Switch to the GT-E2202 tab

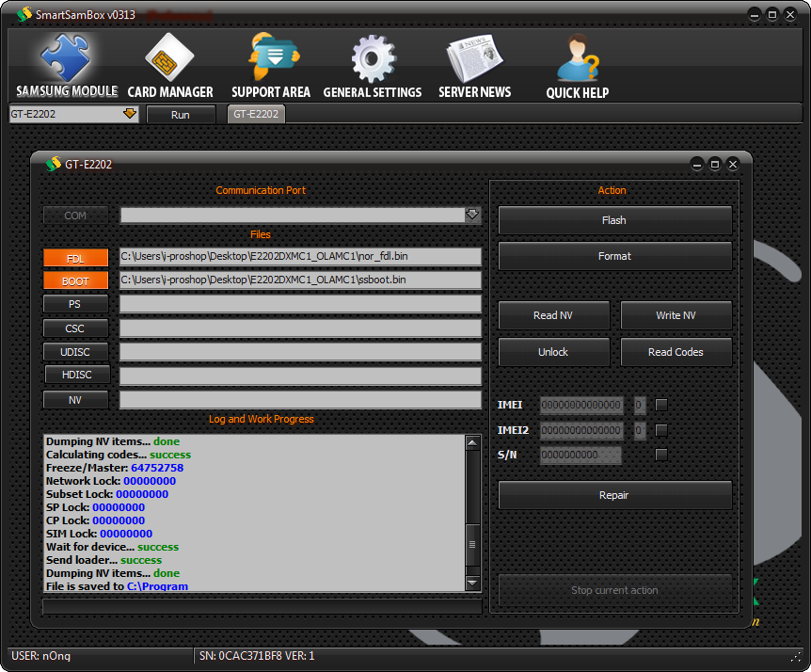tap(256, 114)
